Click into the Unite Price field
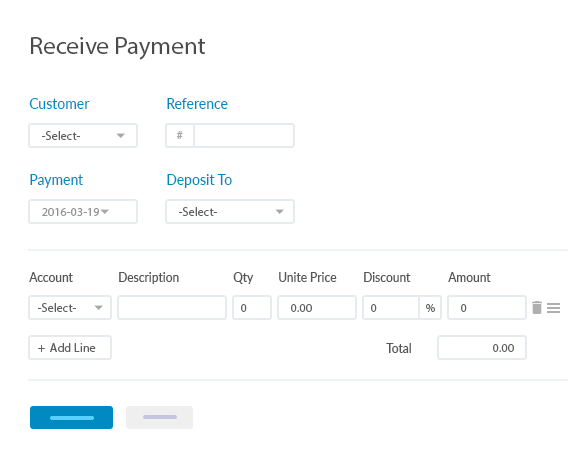Viewport: 585px width, 460px height. click(x=317, y=308)
